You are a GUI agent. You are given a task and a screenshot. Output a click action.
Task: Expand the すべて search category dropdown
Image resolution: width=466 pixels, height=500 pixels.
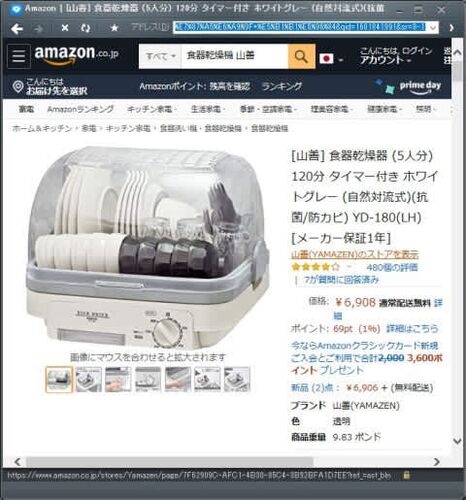point(160,56)
